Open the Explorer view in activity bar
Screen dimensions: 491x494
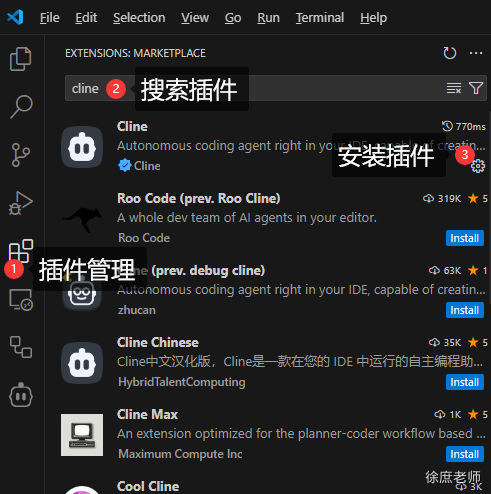click(x=21, y=59)
